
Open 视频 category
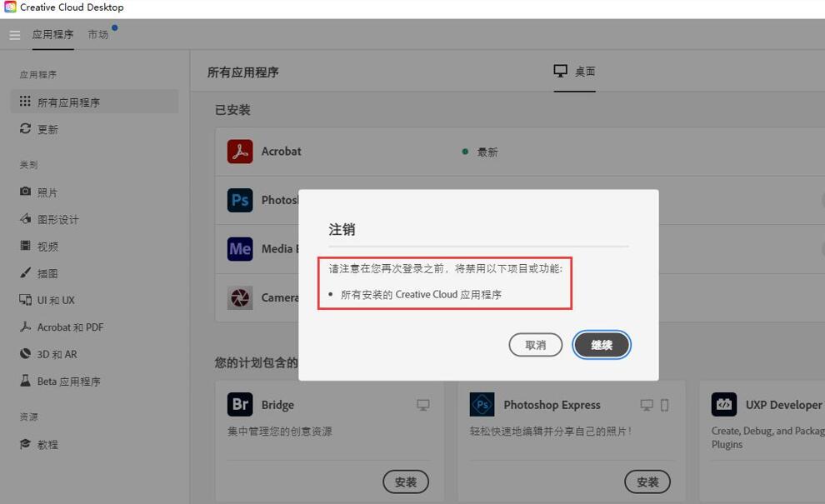tap(47, 247)
